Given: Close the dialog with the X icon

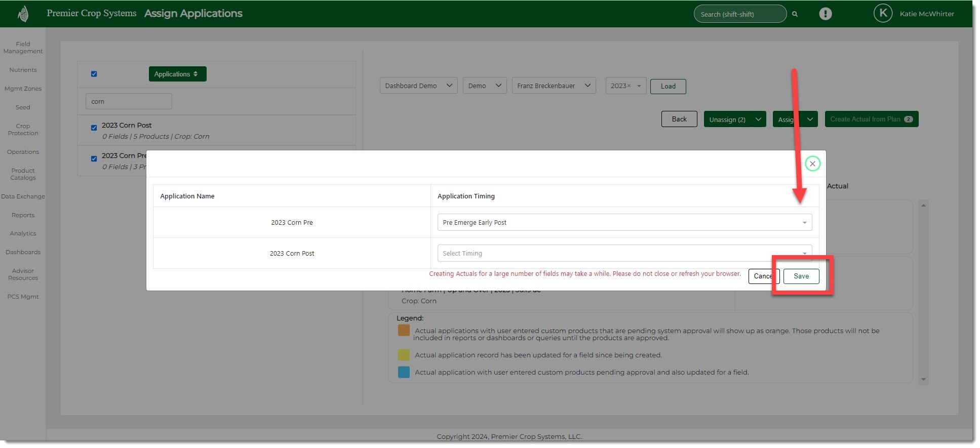Looking at the screenshot, I should click(x=812, y=164).
